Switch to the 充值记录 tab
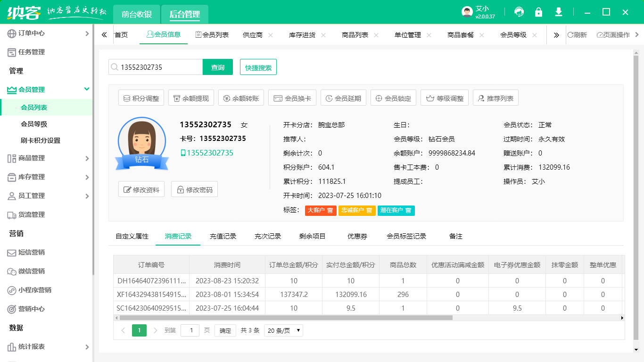The height and width of the screenshot is (362, 644). click(223, 236)
